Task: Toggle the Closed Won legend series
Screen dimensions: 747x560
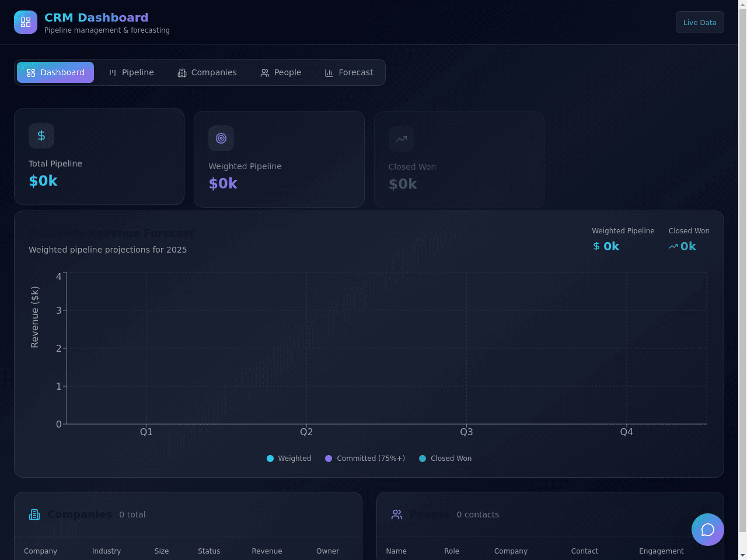Action: [445, 459]
